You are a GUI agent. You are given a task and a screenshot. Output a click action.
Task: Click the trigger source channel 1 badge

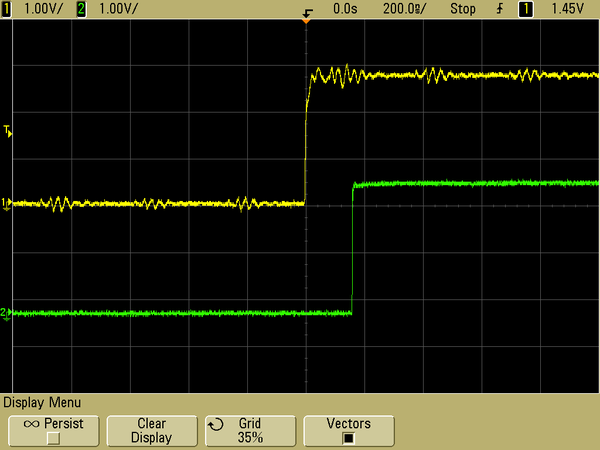[x=526, y=9]
